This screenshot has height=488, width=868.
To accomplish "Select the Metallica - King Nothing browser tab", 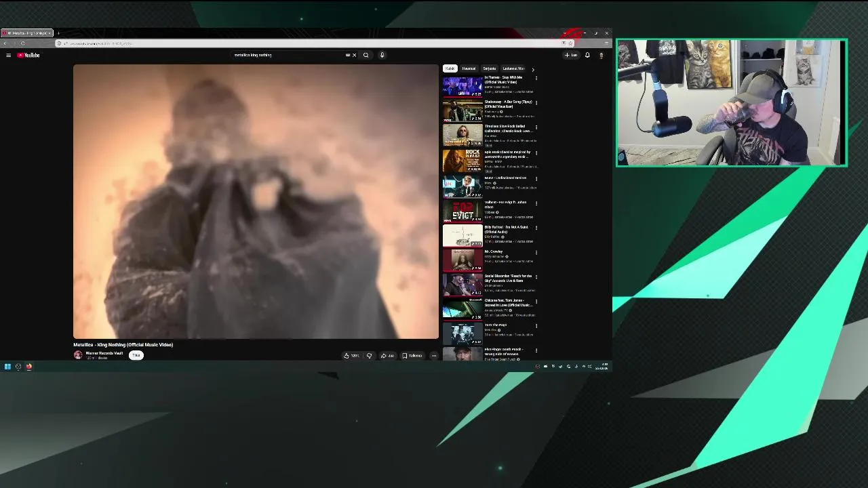I will (x=27, y=33).
